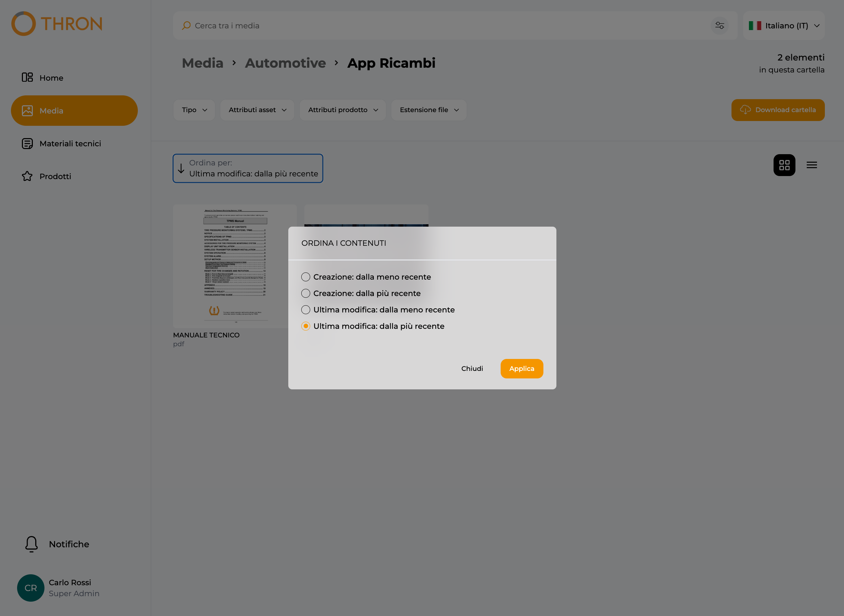844x616 pixels.
Task: Navigate to Media breadcrumb
Action: click(202, 63)
